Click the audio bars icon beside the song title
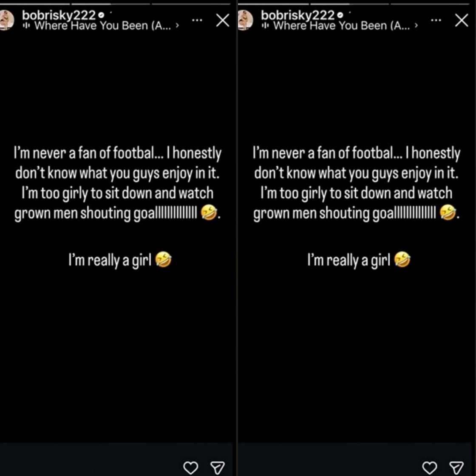 click(26, 25)
